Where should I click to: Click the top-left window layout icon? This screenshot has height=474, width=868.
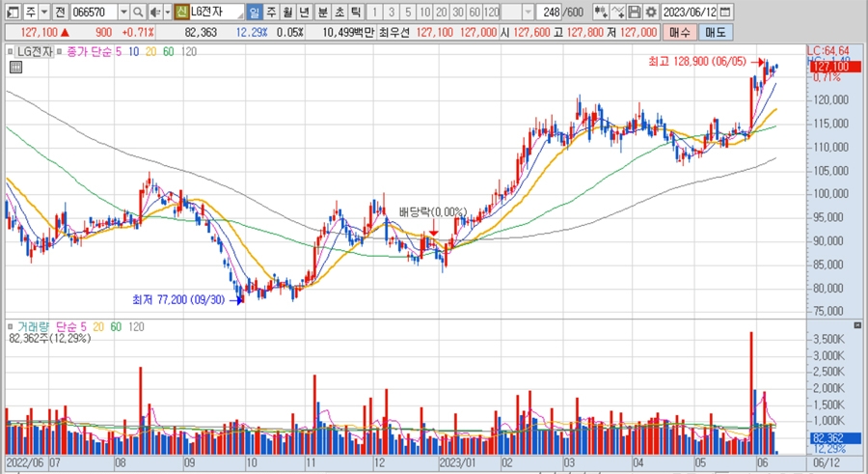click(x=10, y=13)
